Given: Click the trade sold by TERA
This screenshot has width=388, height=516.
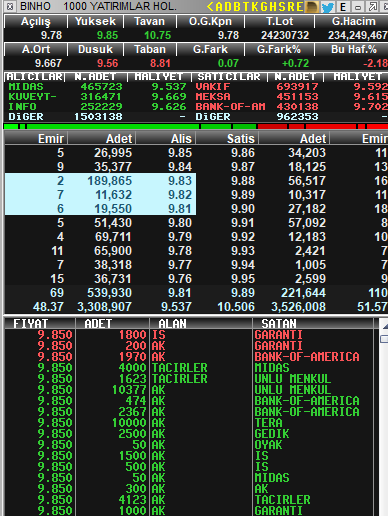Looking at the screenshot, I should (189, 423).
